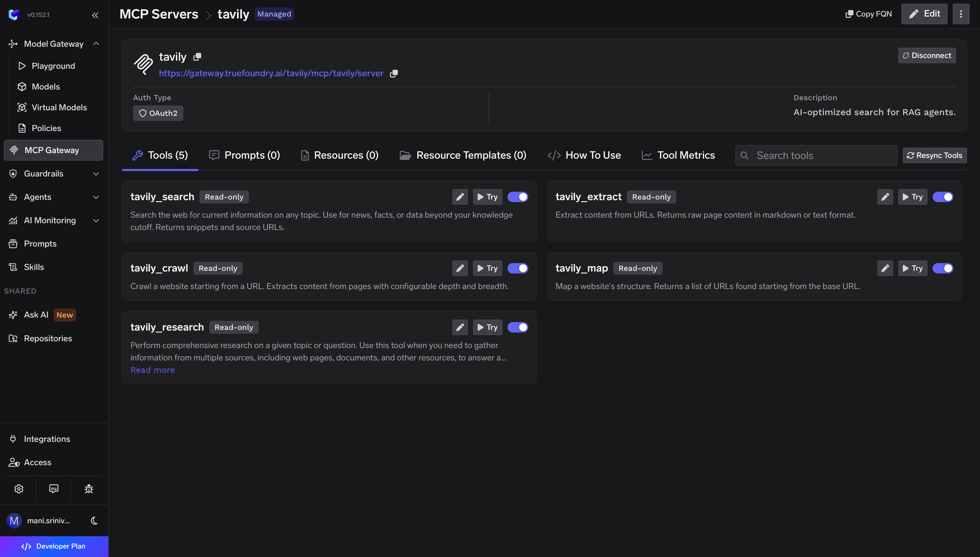Switch theme with the moon icon

94,521
